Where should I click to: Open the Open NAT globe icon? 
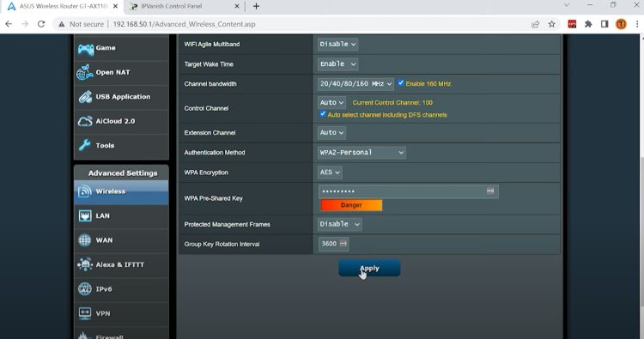tap(85, 72)
